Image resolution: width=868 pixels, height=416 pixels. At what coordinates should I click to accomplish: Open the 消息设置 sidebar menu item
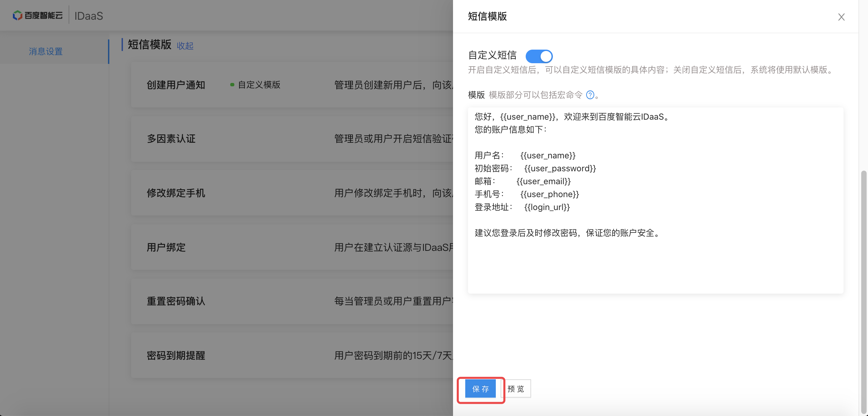coord(46,51)
